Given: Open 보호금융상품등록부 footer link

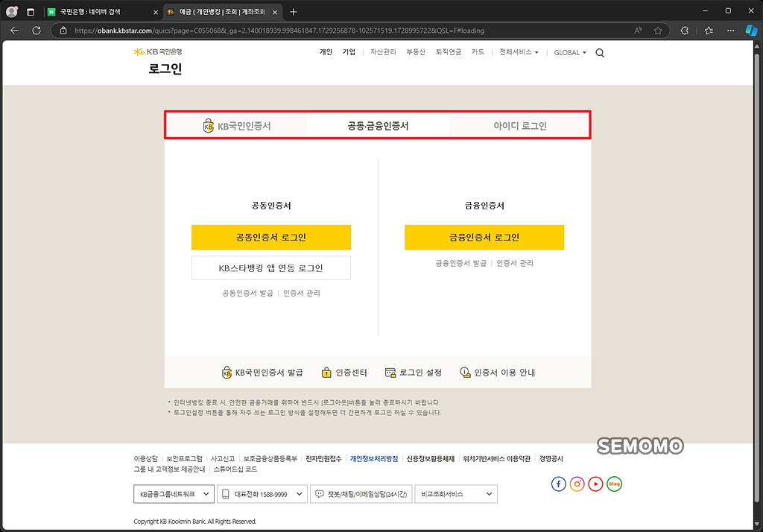Looking at the screenshot, I should point(270,458).
